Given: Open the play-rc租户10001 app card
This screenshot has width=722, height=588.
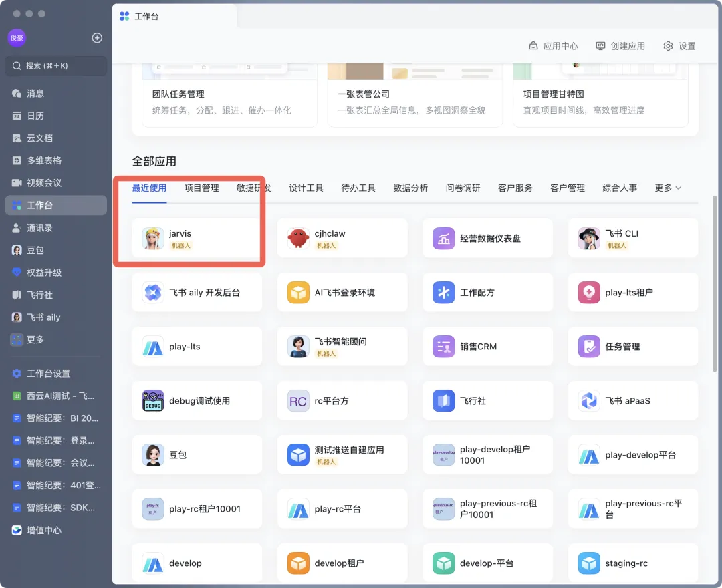Looking at the screenshot, I should click(x=197, y=509).
